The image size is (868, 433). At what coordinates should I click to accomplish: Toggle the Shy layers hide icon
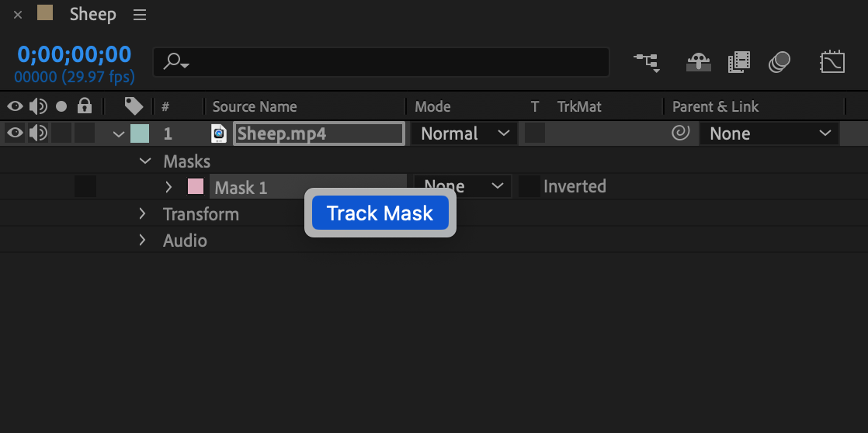click(698, 62)
